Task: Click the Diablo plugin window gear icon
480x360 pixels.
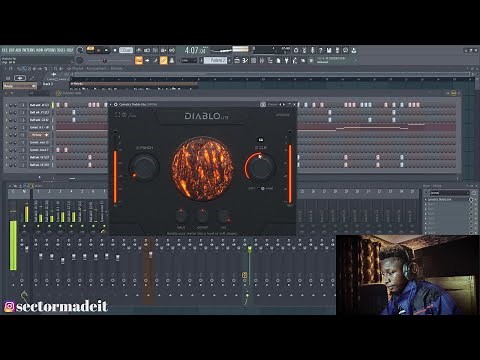Action: [116, 104]
